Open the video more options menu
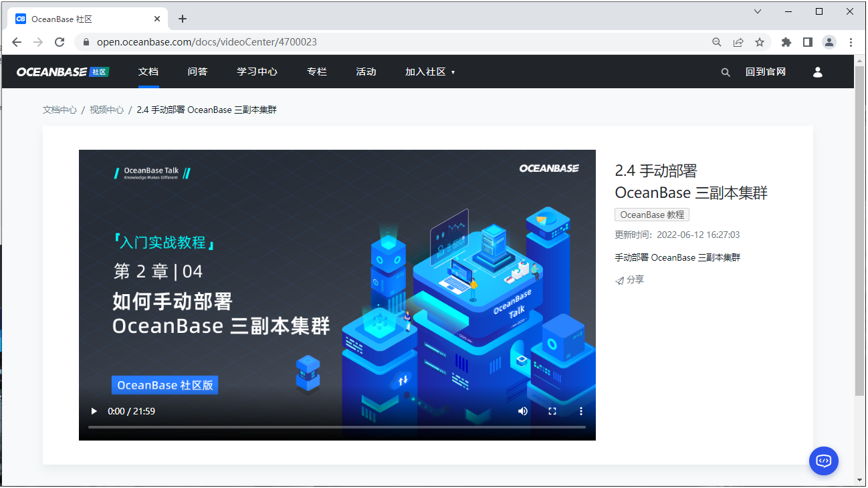This screenshot has height=488, width=868. click(x=581, y=411)
